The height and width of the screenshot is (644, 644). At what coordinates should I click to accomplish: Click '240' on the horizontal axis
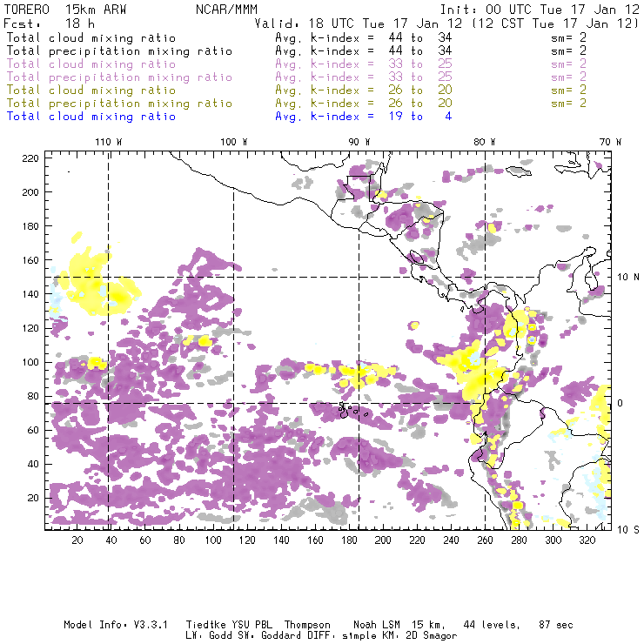pyautogui.click(x=451, y=540)
